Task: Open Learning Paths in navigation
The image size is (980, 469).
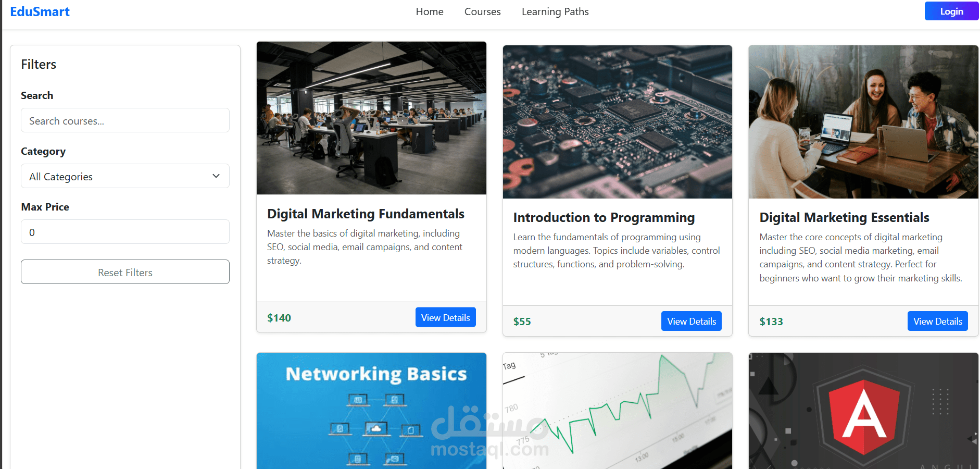Action: 555,11
